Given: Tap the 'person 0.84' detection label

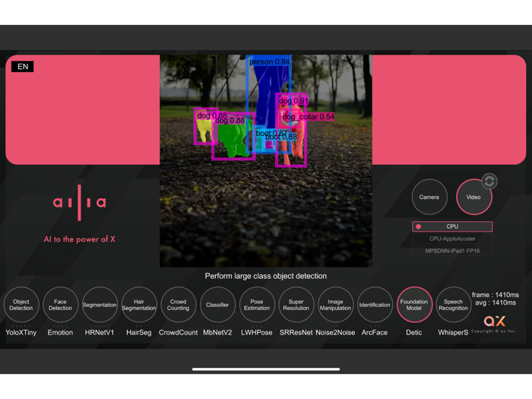Looking at the screenshot, I should click(269, 62).
